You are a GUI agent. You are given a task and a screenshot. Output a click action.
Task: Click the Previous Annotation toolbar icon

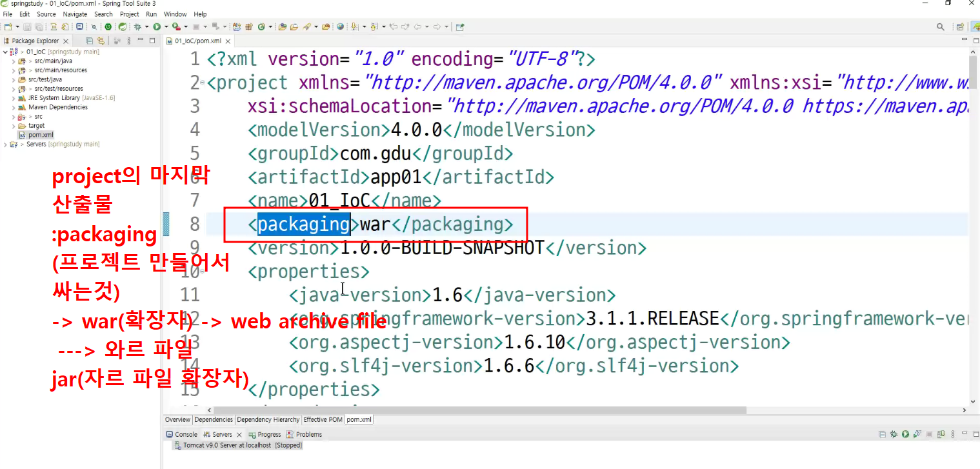point(374,27)
